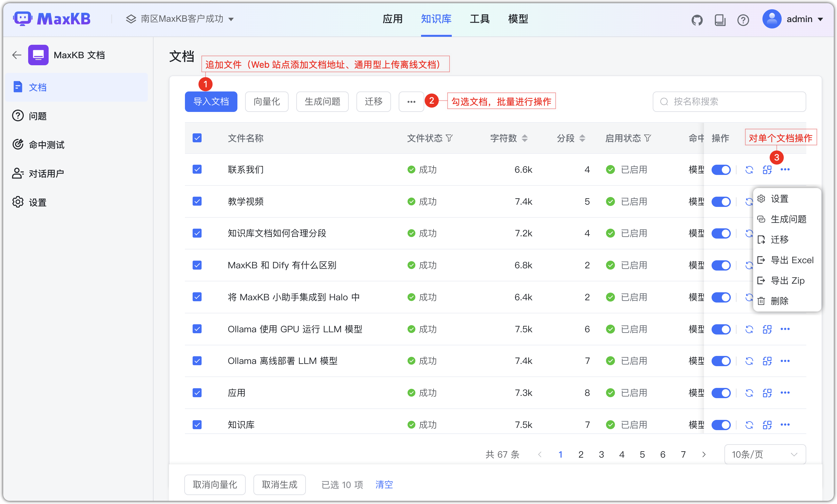Open more actions for 知识库 row

point(785,424)
